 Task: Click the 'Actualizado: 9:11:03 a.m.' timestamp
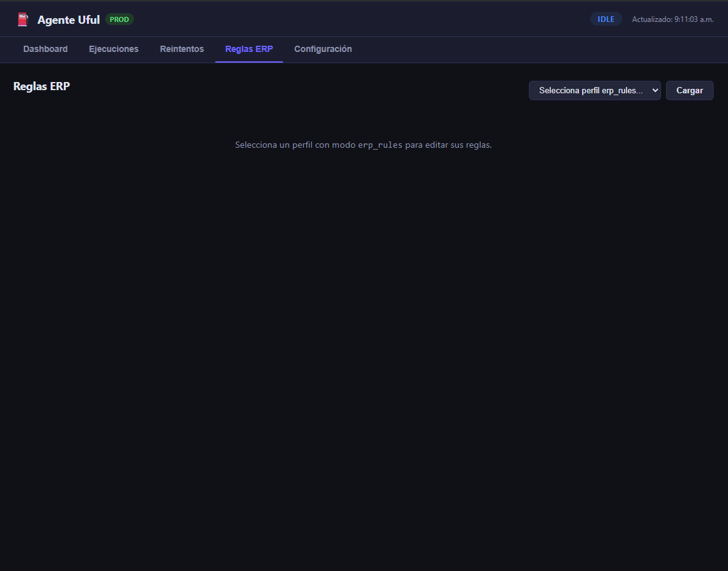pos(673,19)
